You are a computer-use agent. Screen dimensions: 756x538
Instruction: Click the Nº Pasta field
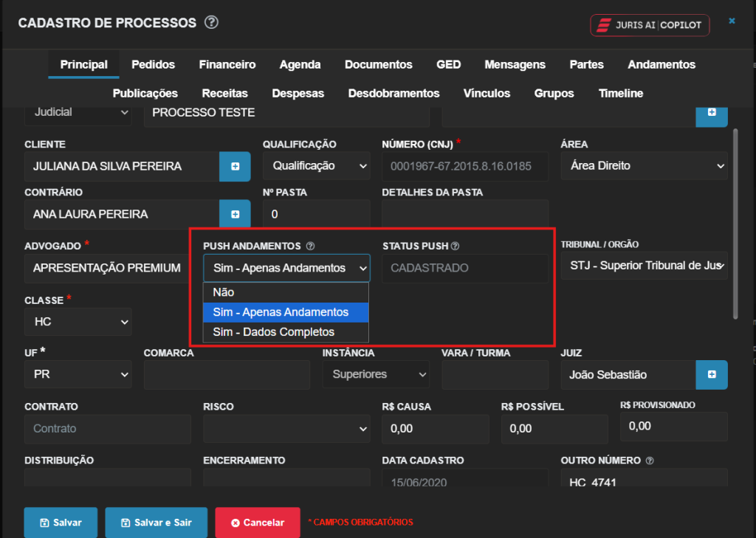316,213
